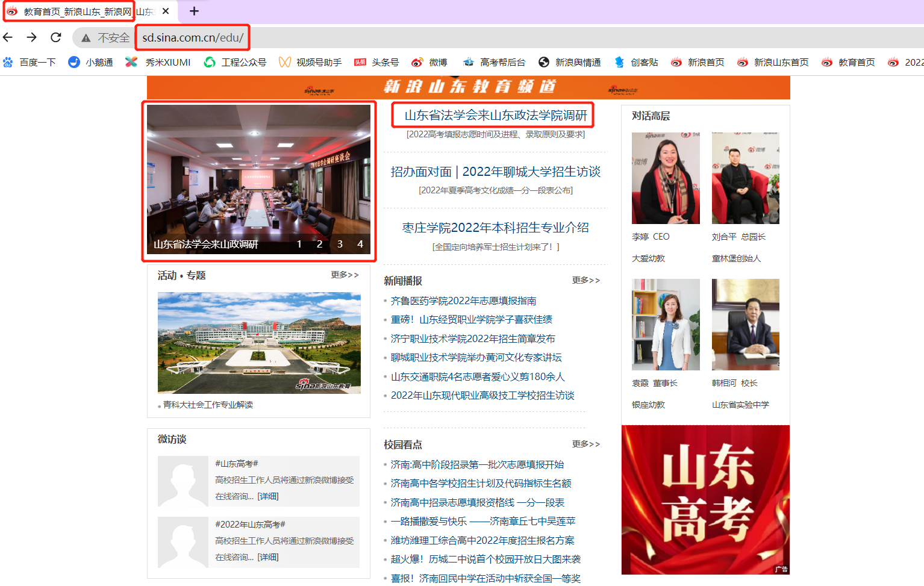The image size is (924, 586).
Task: Open the conference room slideshow image
Action: coord(258,179)
